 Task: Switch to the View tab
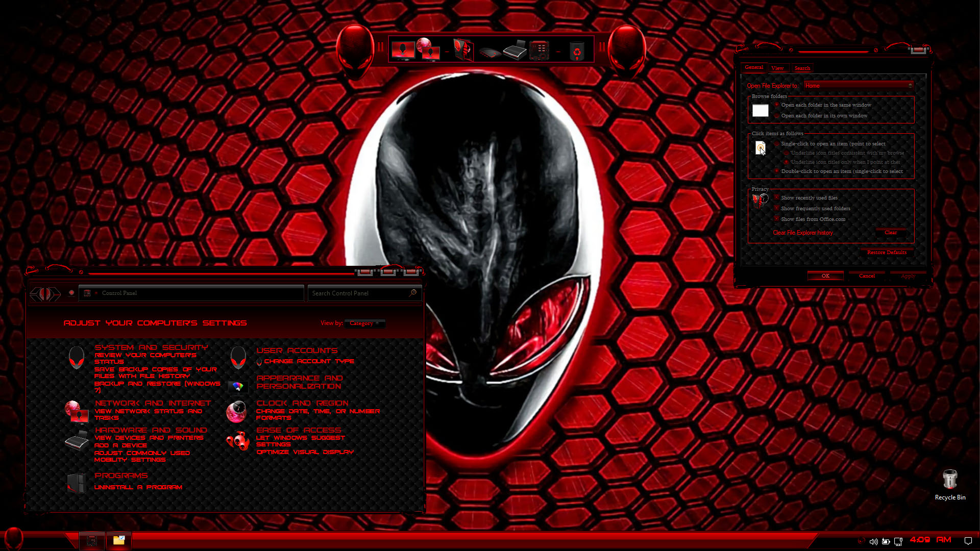tap(777, 68)
